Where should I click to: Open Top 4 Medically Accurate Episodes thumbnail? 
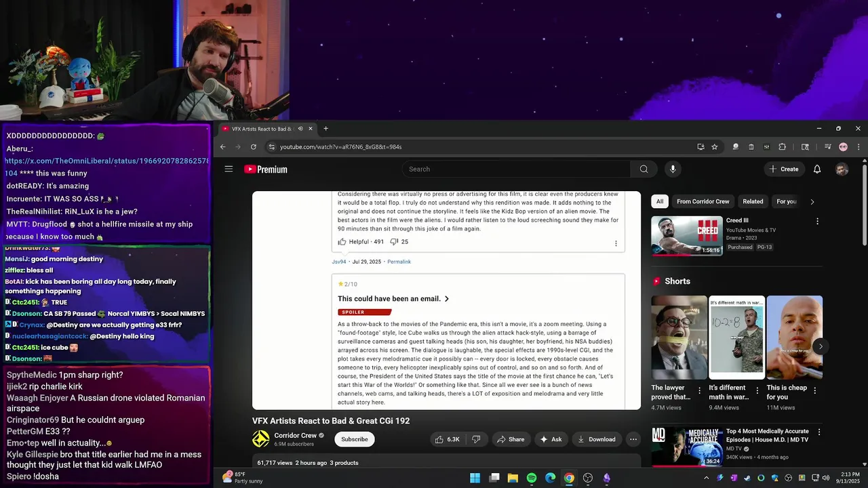click(687, 446)
